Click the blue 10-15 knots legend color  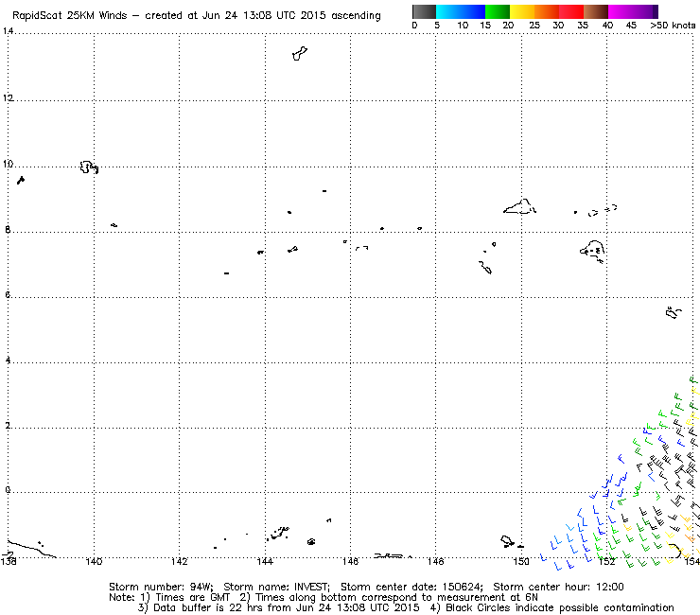coord(472,11)
